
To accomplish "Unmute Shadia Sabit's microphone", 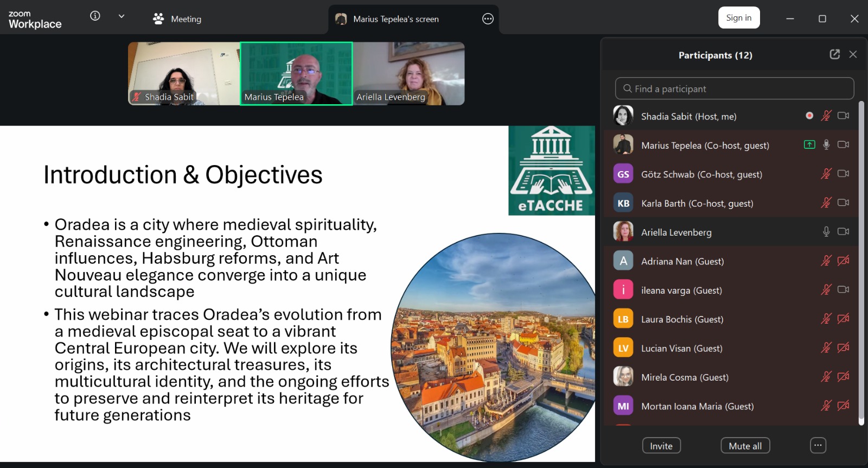I will [x=826, y=116].
